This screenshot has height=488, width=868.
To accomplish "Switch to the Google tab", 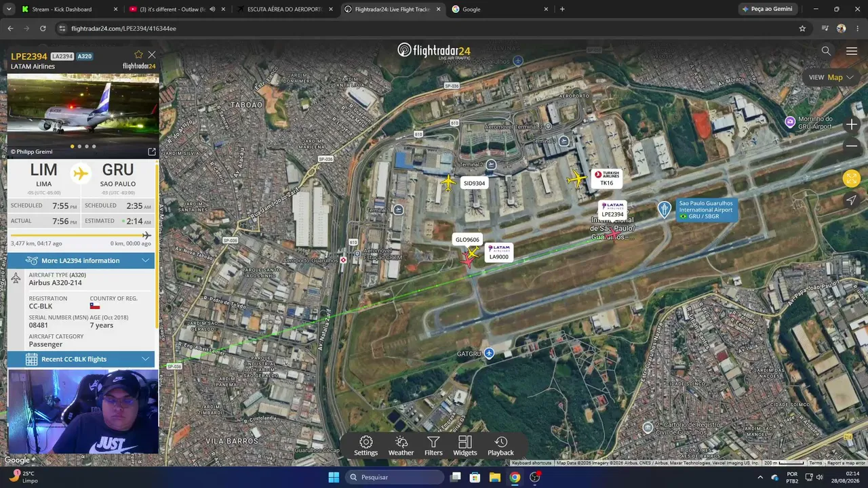I will 500,9.
